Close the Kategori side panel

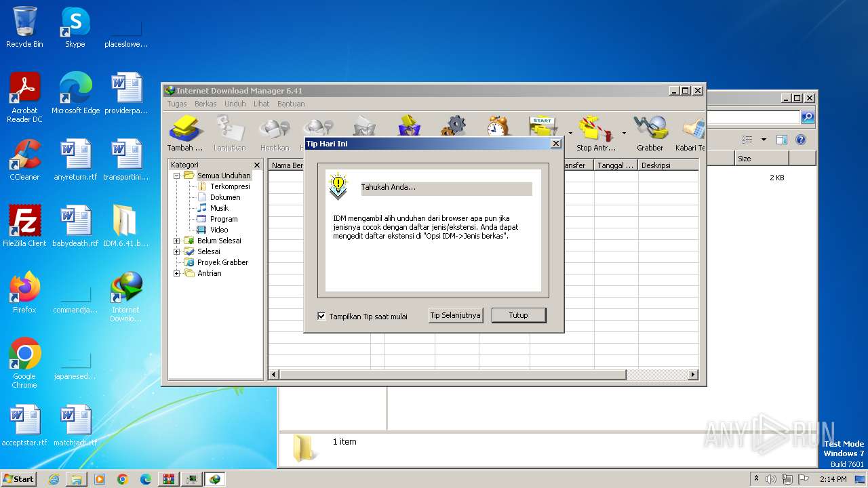coord(257,165)
